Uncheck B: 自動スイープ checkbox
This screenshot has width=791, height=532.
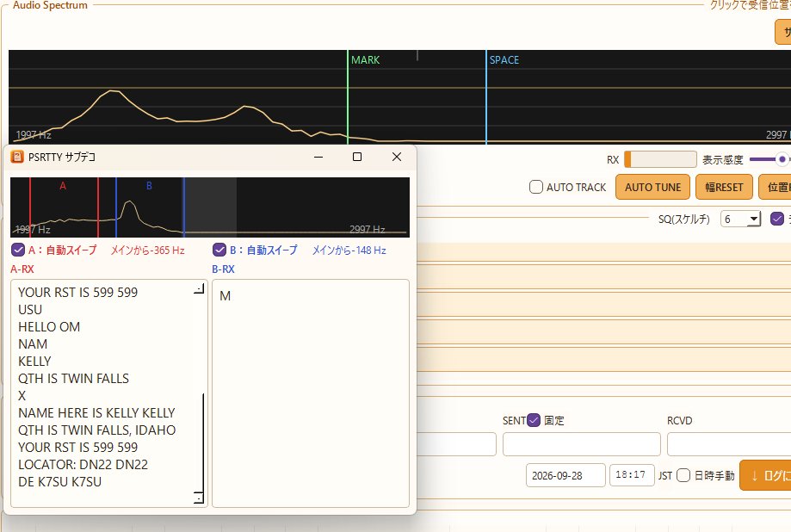(219, 250)
